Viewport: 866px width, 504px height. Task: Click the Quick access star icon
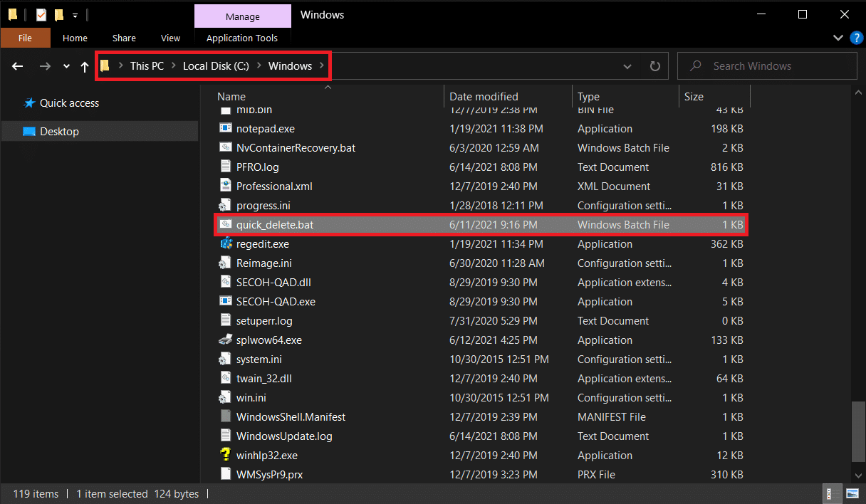pos(29,103)
